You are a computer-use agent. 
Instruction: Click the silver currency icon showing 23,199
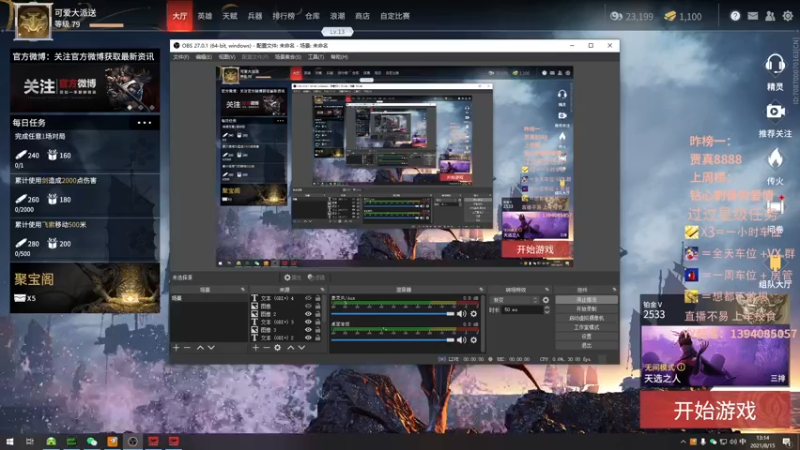coord(616,16)
